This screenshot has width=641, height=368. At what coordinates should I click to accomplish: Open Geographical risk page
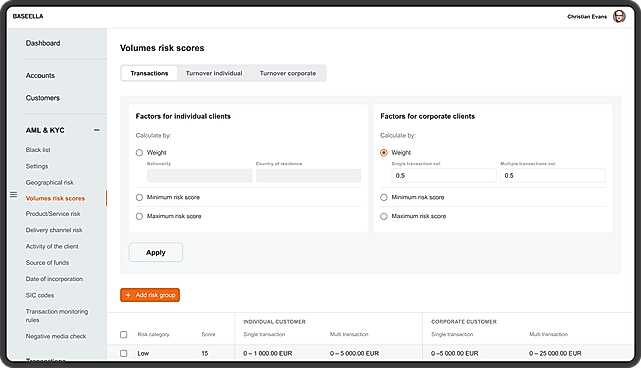(50, 182)
